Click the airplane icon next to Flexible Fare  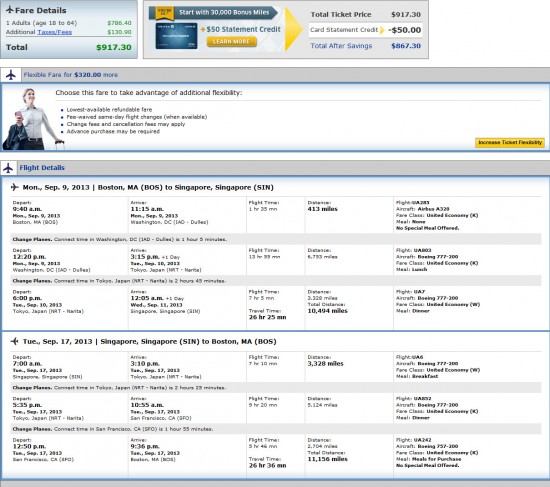click(x=11, y=75)
